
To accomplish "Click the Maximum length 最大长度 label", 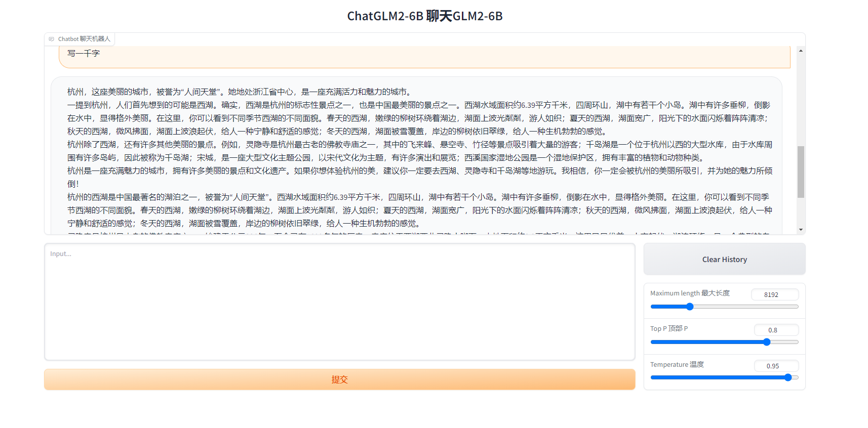I will click(x=690, y=293).
